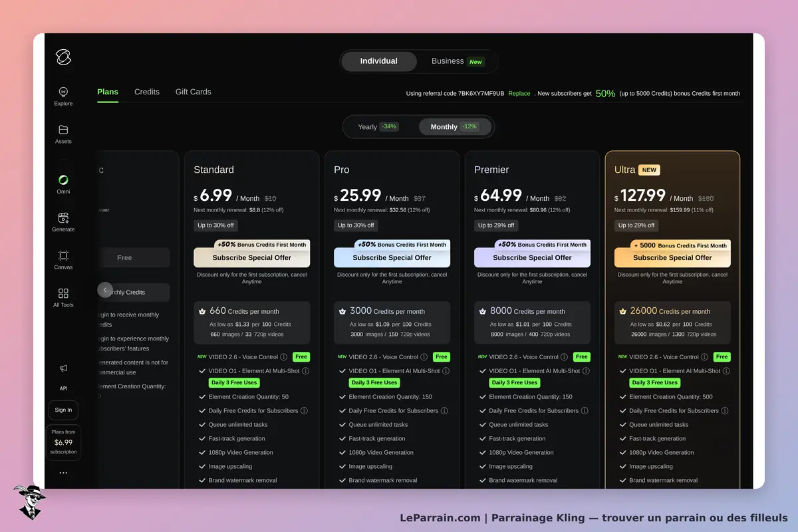Image resolution: width=798 pixels, height=532 pixels.
Task: Click the Plans from $6.99 subscription box
Action: 63,442
